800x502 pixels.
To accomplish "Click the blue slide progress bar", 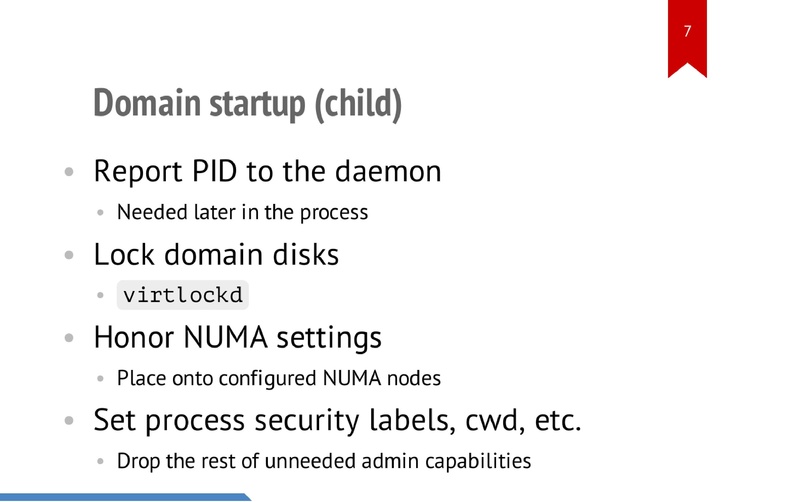I will coord(122,496).
